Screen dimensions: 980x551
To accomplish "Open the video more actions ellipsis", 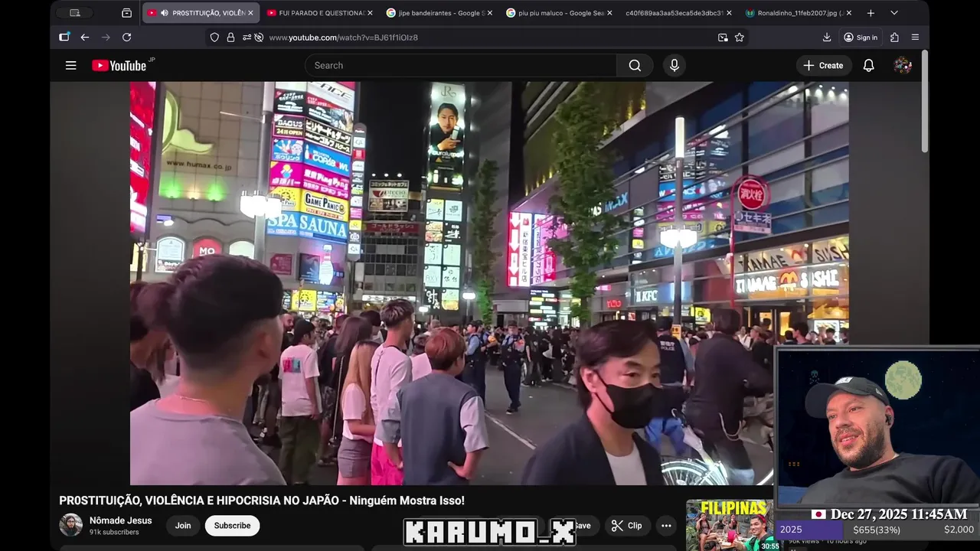I will [666, 526].
